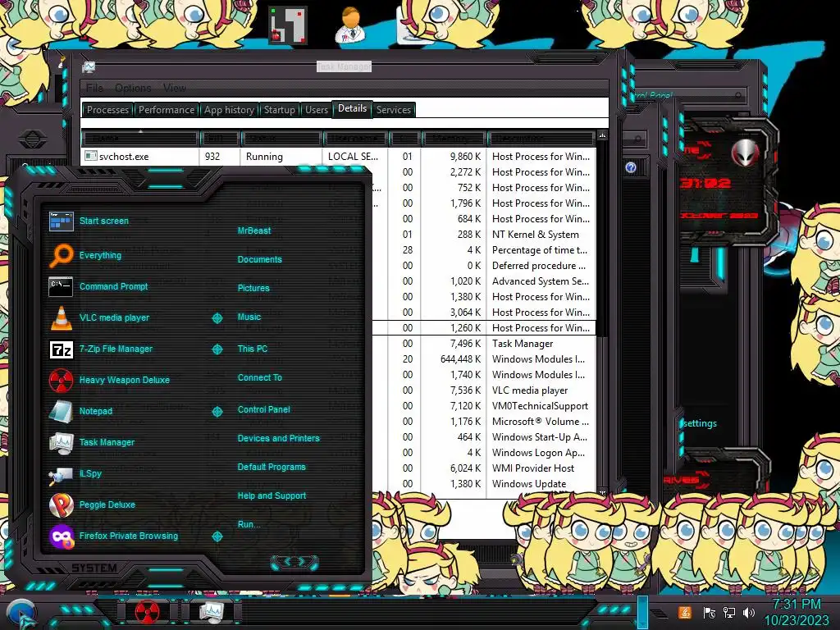Open the View menu in Task Manager
Screen dimensions: 840x630
click(x=175, y=88)
